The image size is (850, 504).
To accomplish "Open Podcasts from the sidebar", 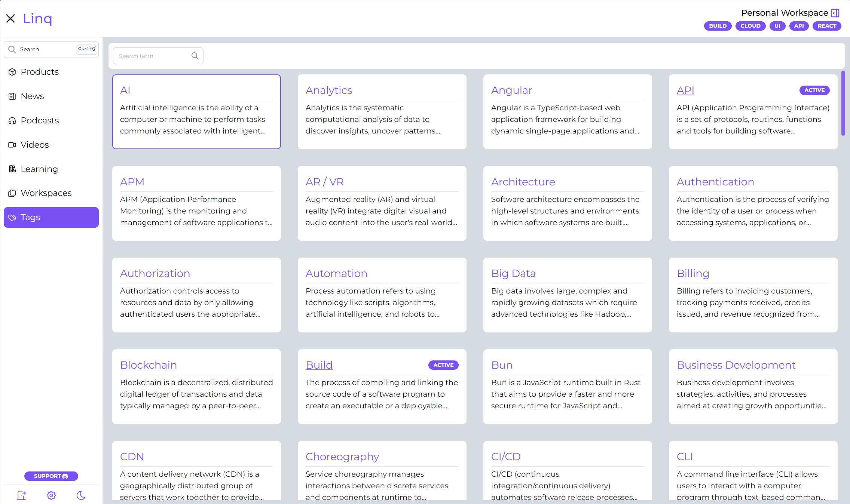I will (x=40, y=120).
